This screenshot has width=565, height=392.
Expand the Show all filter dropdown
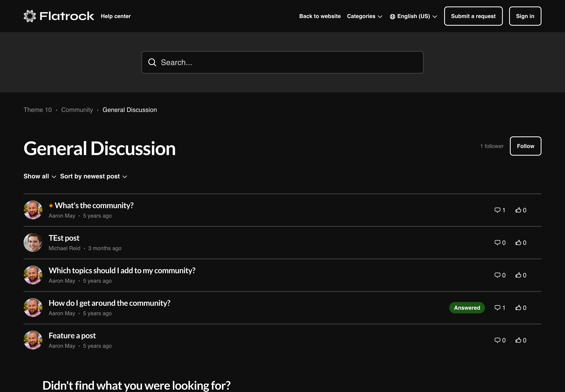coord(40,176)
